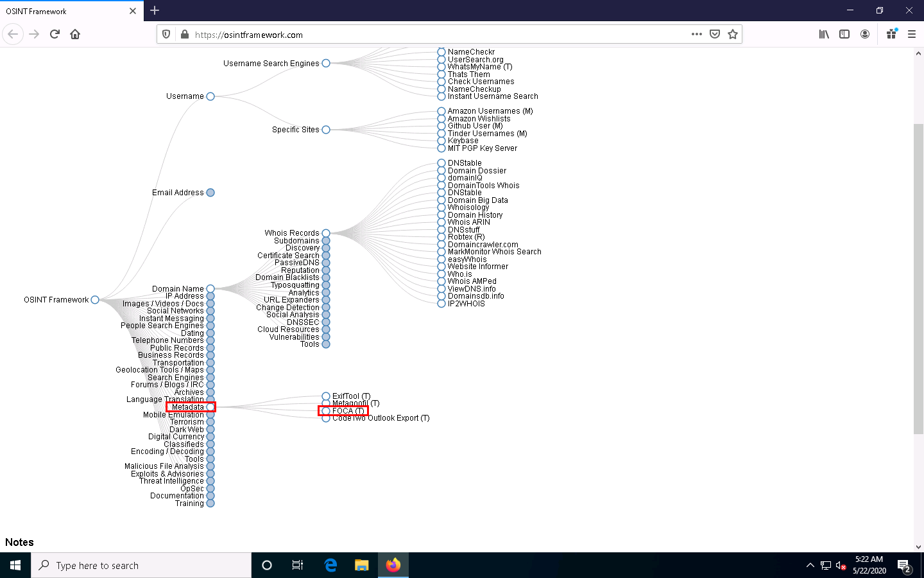924x578 pixels.
Task: Click the page vertical scrollbar
Action: [919, 279]
